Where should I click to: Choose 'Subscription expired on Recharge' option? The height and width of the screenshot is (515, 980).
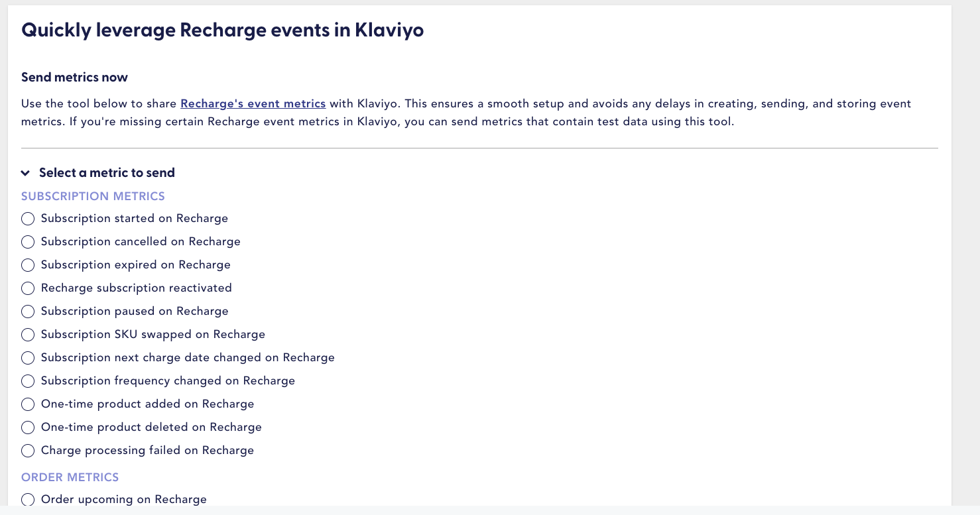pos(28,265)
